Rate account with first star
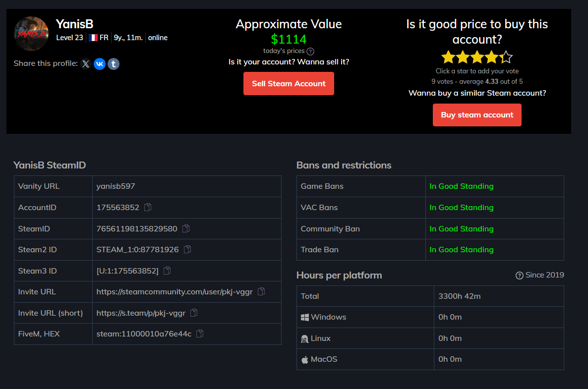 coord(448,57)
